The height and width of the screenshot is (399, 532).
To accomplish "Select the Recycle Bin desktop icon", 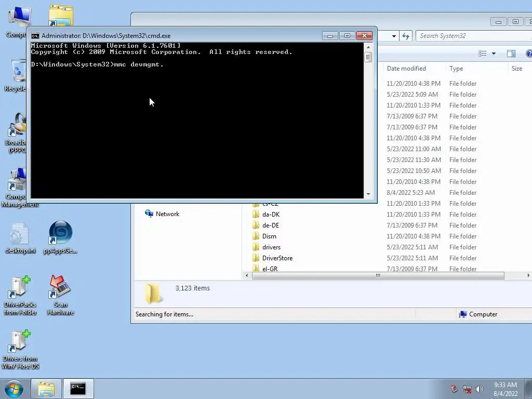I will (16, 75).
